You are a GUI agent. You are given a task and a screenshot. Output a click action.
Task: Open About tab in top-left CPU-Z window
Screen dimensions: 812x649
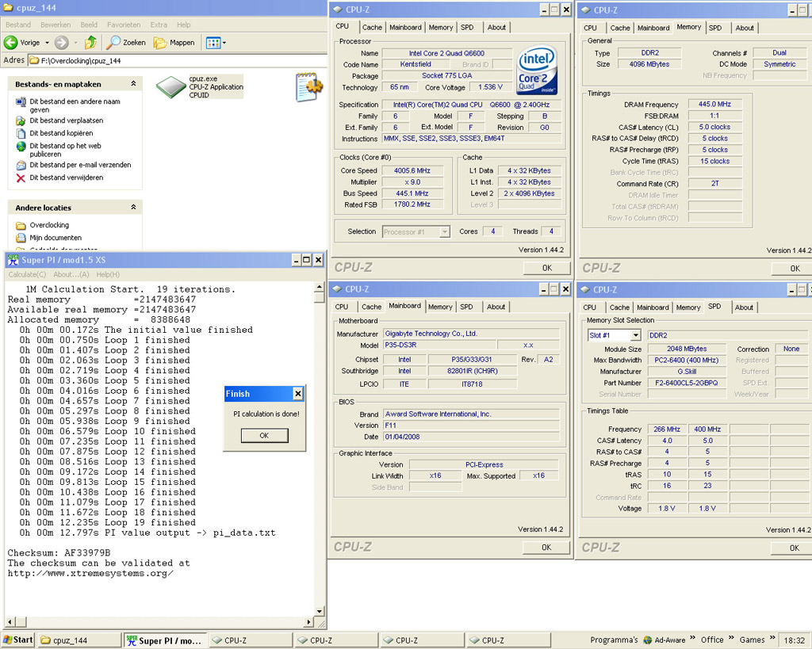click(496, 28)
